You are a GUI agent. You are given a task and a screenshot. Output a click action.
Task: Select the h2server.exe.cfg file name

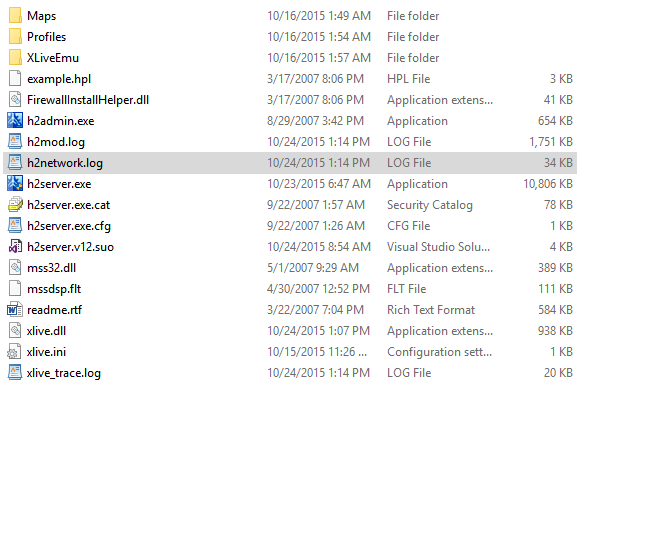click(x=69, y=226)
